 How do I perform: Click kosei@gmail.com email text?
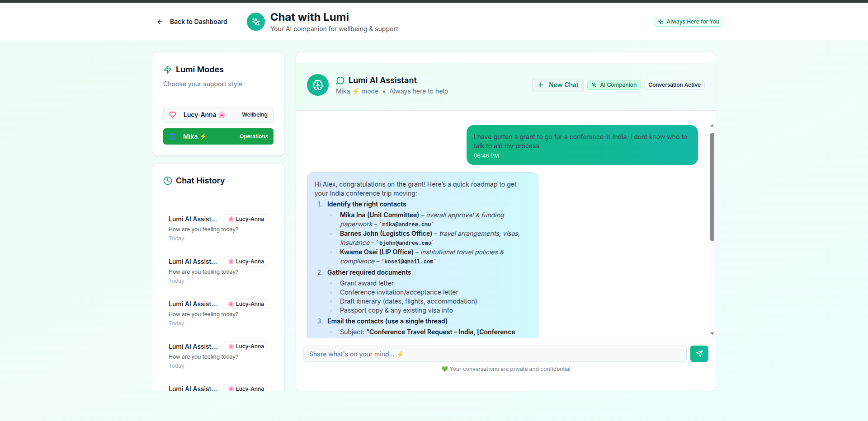coord(409,262)
